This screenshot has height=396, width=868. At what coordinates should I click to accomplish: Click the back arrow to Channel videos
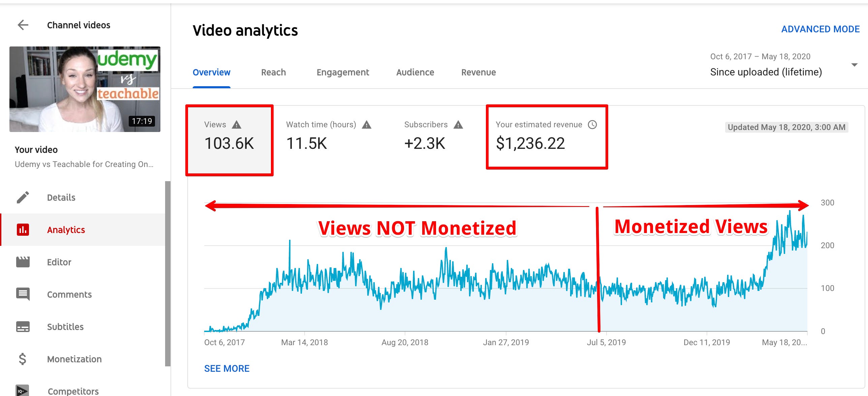[x=23, y=25]
